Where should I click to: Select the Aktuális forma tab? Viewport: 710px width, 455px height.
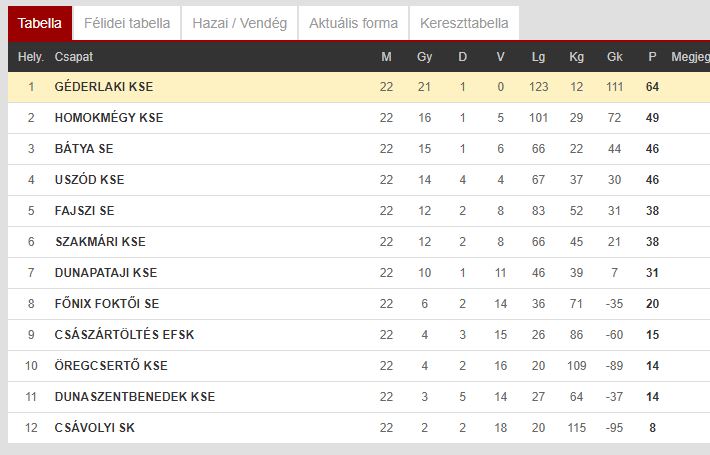[x=353, y=23]
